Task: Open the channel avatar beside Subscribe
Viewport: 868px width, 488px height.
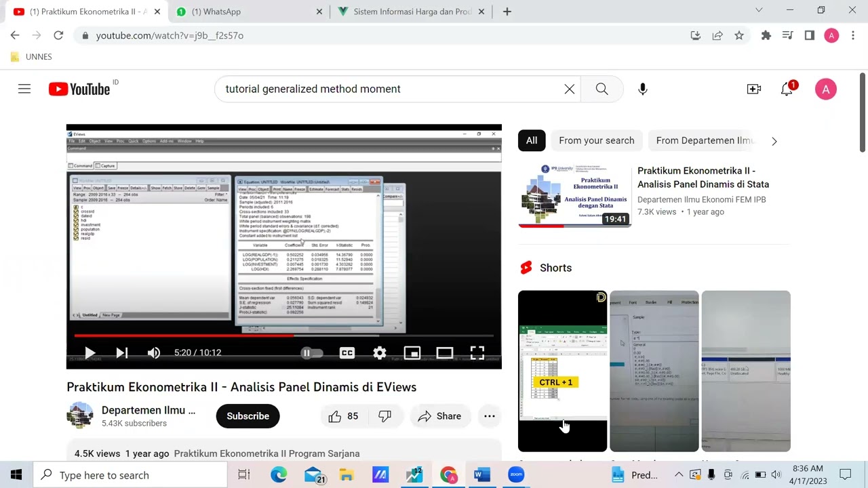Action: pos(80,415)
